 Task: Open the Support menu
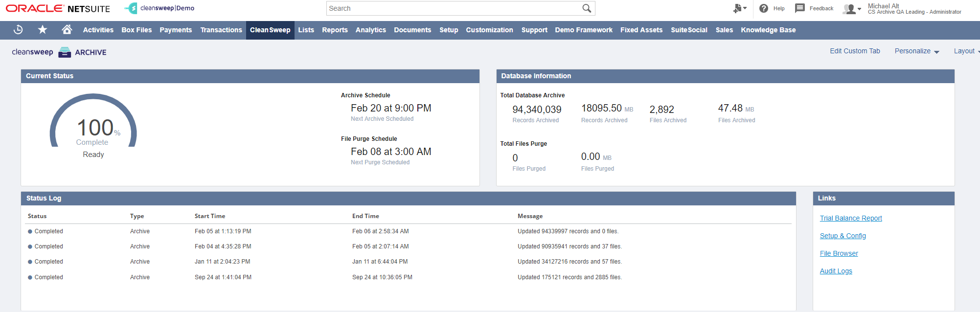pos(534,30)
